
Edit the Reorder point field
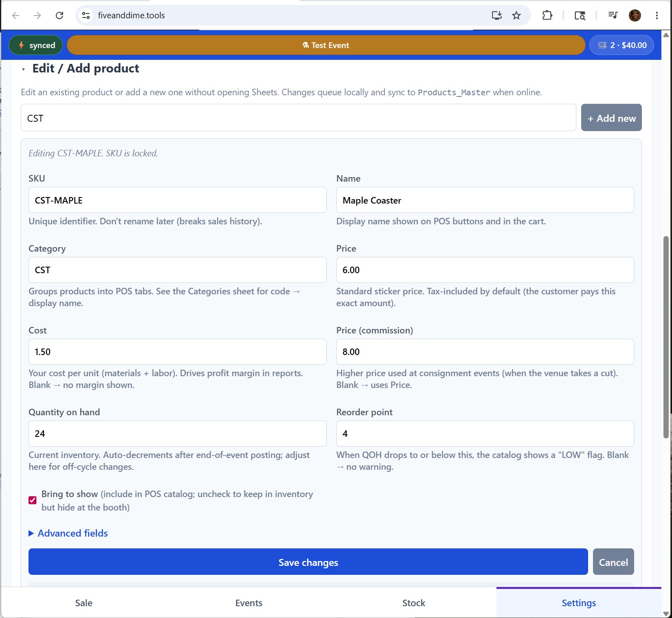click(485, 434)
